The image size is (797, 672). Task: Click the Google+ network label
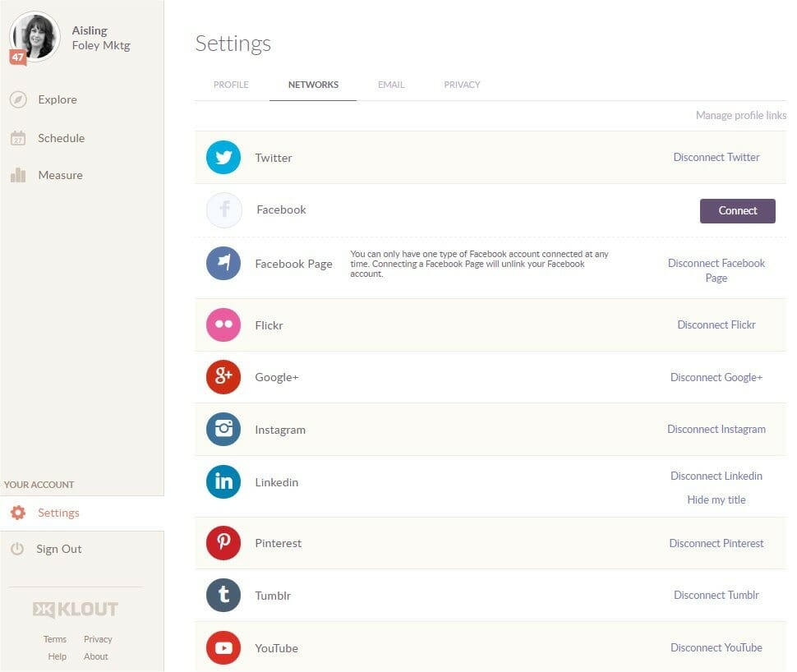277,378
